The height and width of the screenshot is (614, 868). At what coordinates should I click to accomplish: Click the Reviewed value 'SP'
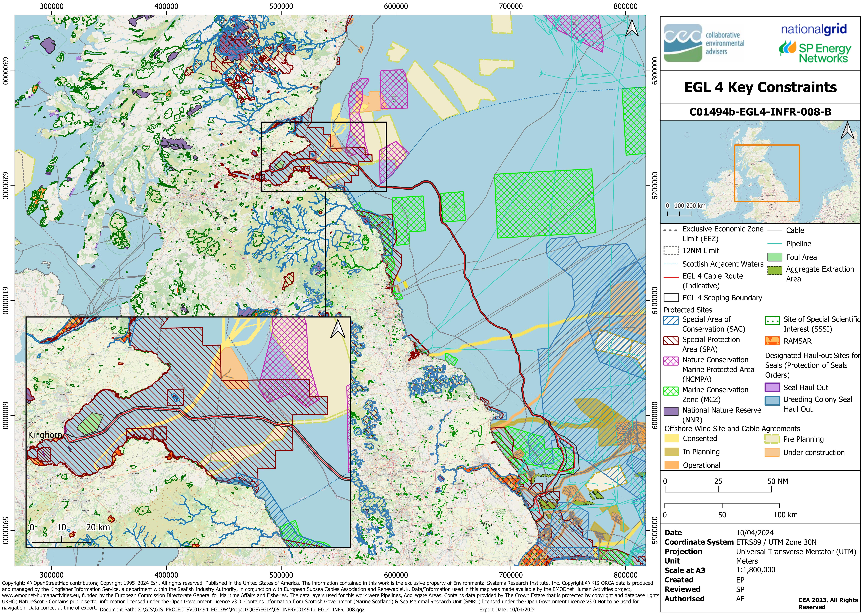click(740, 589)
